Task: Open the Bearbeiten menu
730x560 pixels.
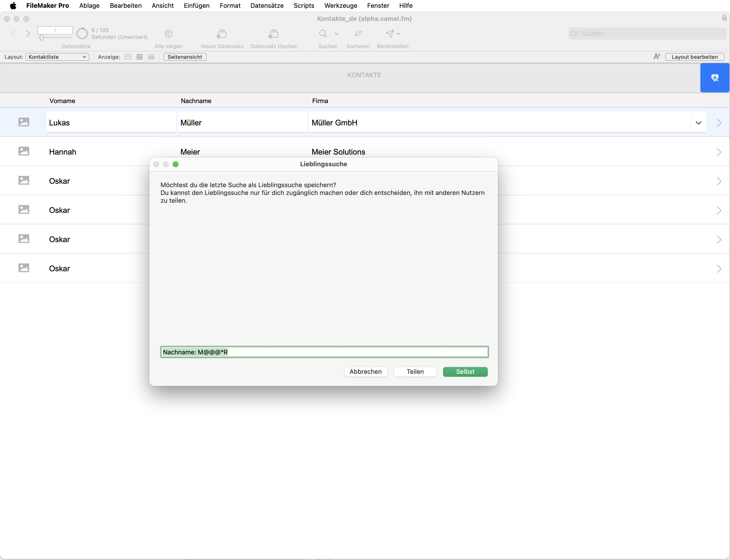Action: click(126, 6)
